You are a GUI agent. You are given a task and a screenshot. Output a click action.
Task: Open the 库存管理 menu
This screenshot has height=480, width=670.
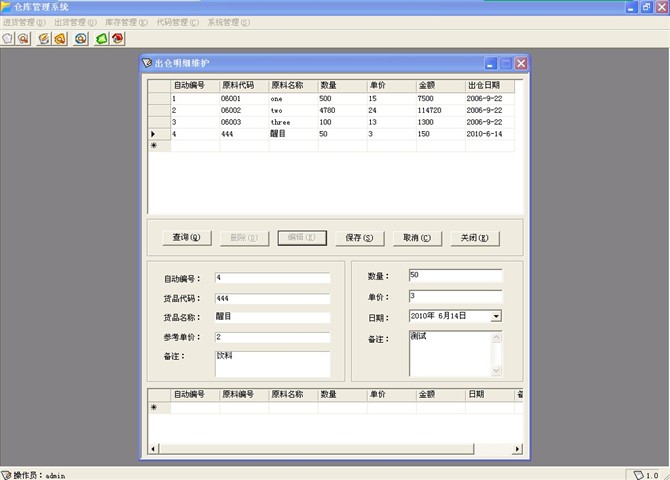click(126, 22)
